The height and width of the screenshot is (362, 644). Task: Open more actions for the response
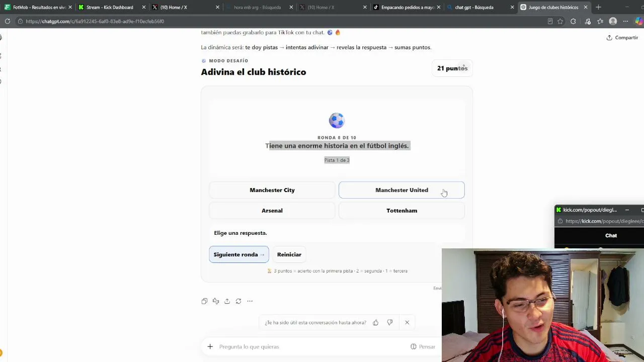coord(250,301)
